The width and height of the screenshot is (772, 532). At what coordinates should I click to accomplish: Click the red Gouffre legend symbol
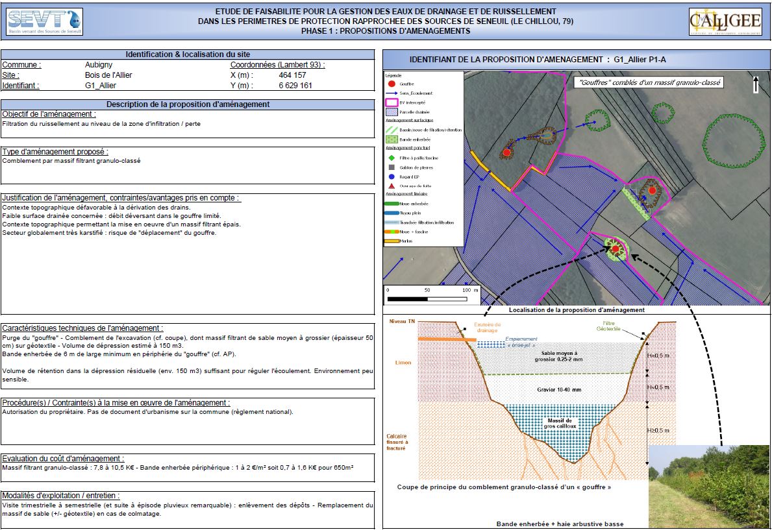pyautogui.click(x=392, y=84)
